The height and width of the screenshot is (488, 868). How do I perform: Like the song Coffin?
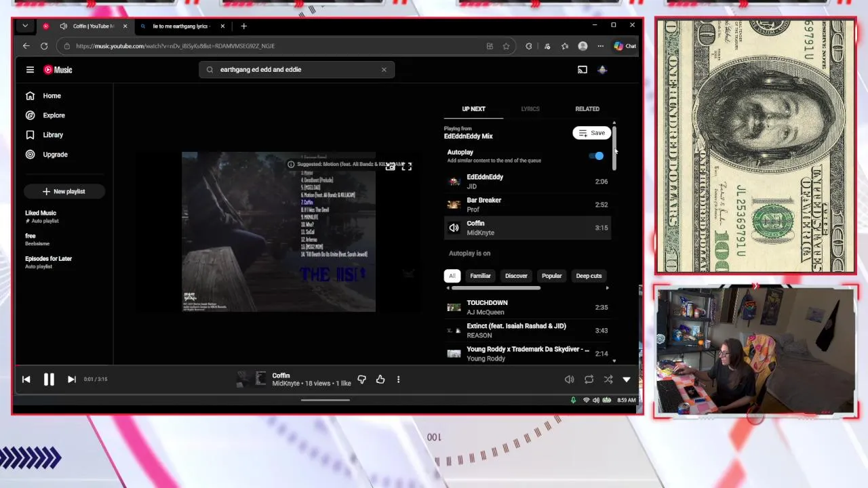380,380
